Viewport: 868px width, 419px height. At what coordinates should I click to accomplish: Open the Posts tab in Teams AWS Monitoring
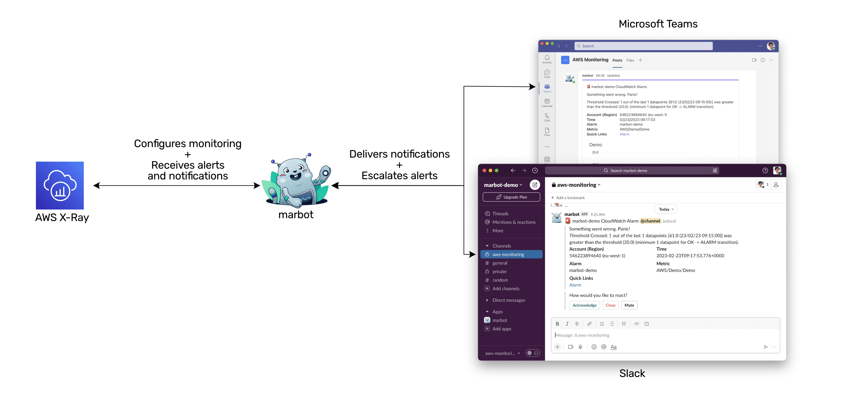[x=616, y=60]
